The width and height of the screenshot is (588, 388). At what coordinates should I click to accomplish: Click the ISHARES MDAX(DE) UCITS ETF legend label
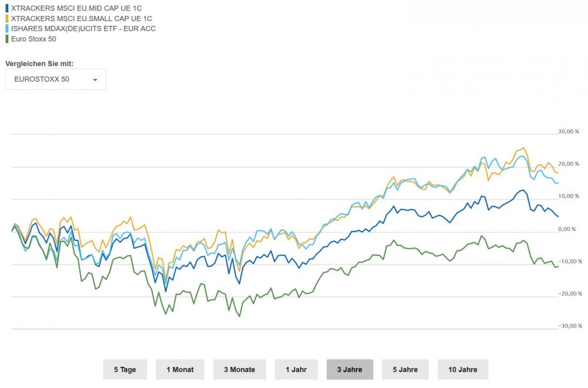83,28
